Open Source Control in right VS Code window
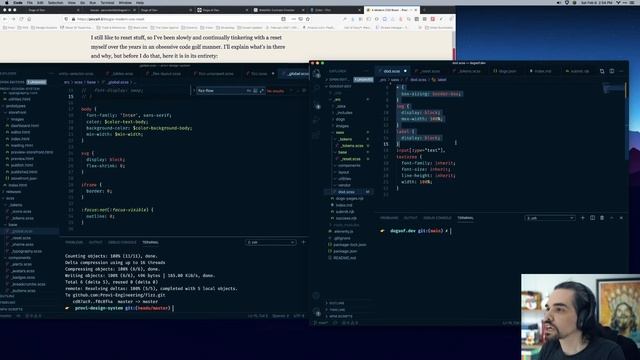 pos(316,107)
